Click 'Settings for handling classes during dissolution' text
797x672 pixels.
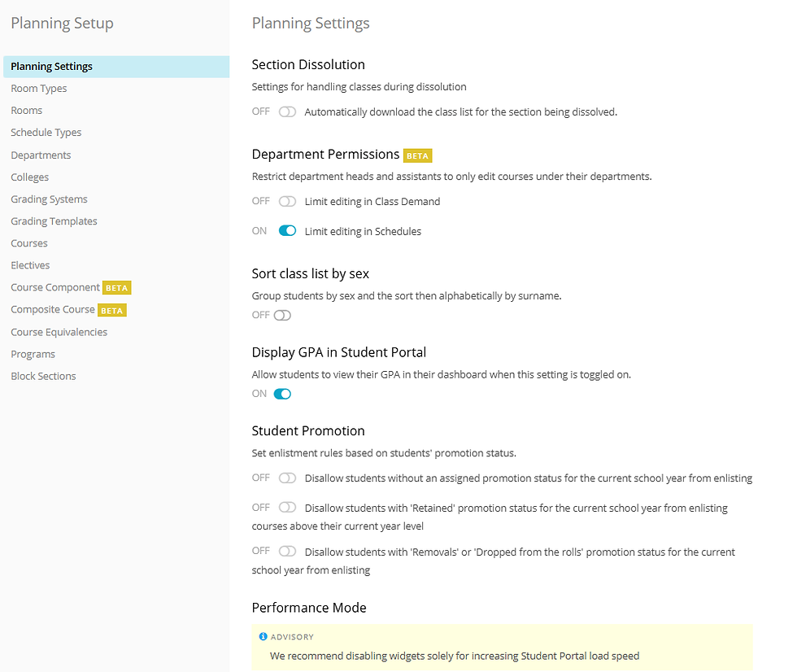359,87
